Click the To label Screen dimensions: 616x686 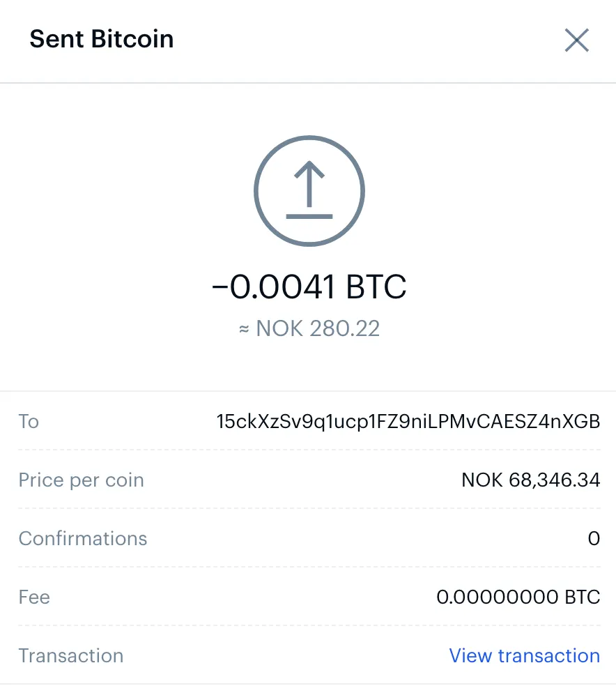29,422
